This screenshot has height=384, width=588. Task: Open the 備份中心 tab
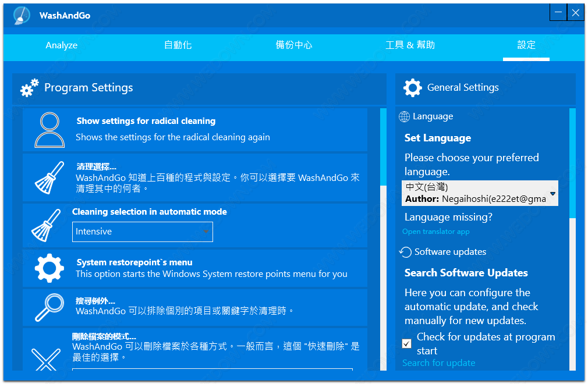click(294, 45)
